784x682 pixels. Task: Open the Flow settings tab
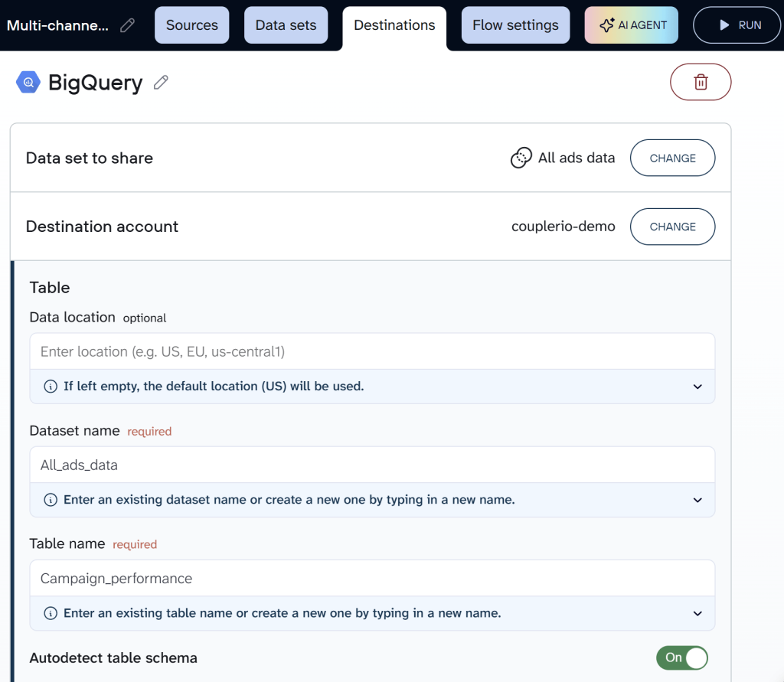coord(515,24)
